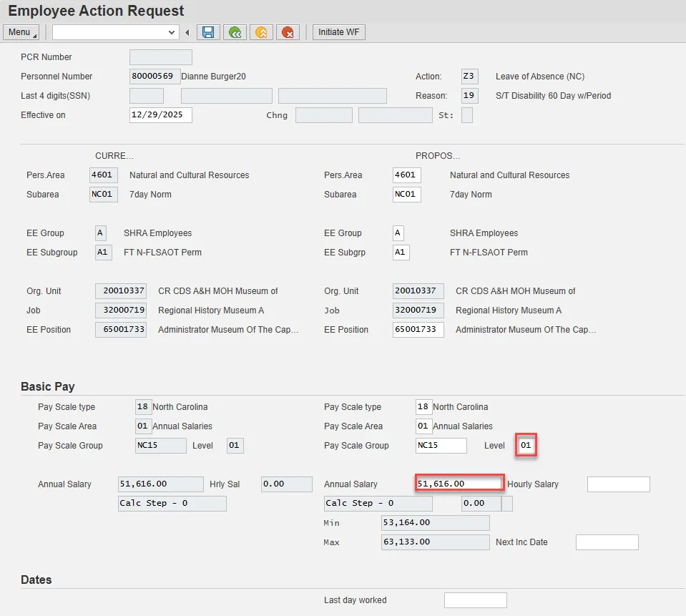Click the proposed Subarea field NC01
The width and height of the screenshot is (686, 616).
tap(406, 195)
